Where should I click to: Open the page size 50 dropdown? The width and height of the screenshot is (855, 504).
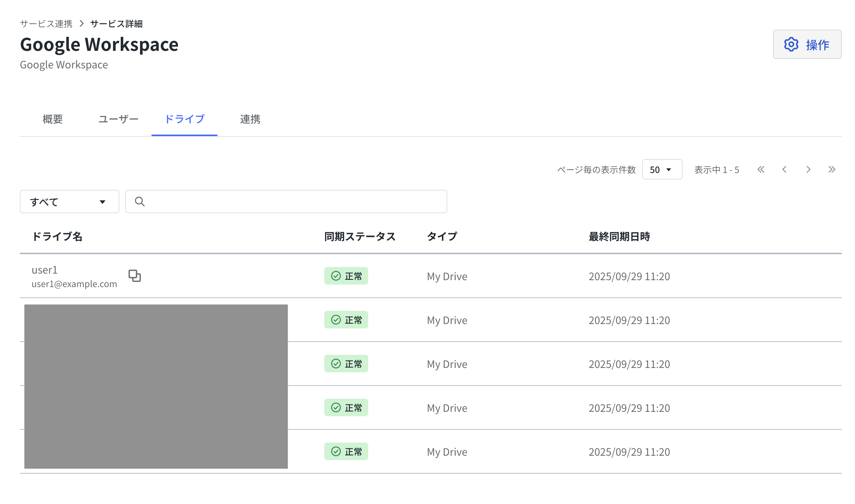click(x=662, y=169)
